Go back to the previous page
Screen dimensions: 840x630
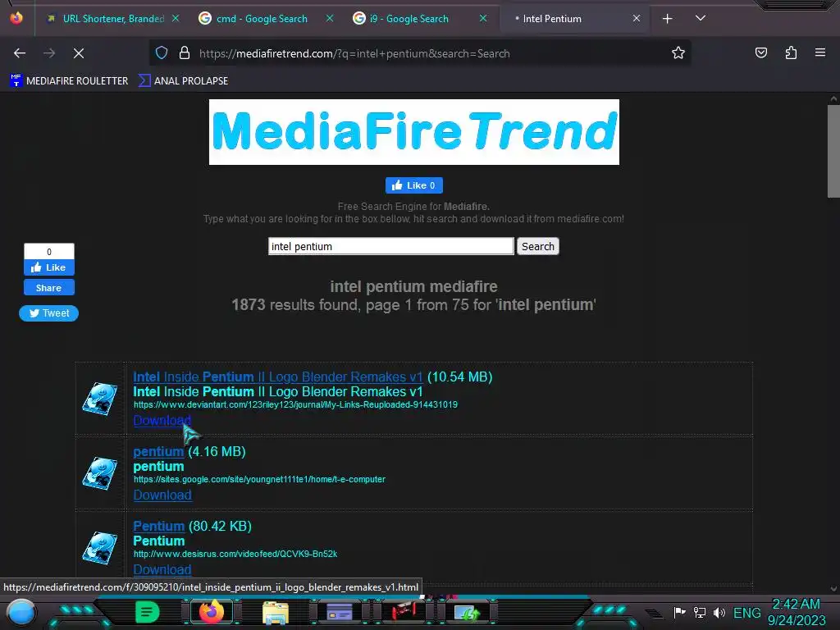point(20,53)
